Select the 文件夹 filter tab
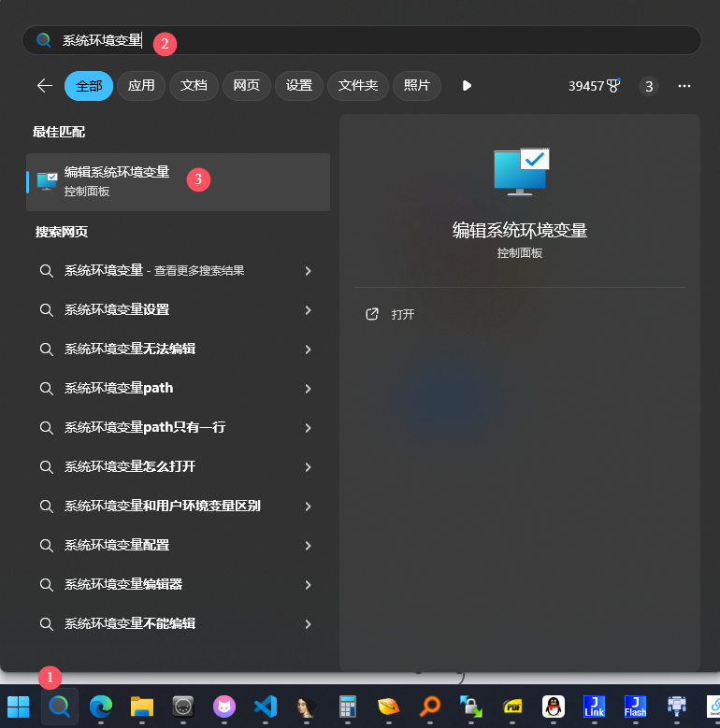 [357, 86]
